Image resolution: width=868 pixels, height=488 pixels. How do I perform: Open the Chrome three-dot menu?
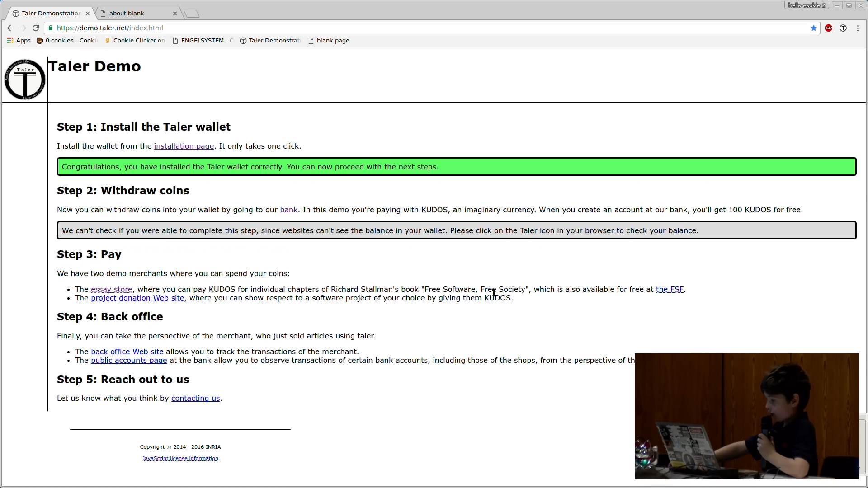858,28
